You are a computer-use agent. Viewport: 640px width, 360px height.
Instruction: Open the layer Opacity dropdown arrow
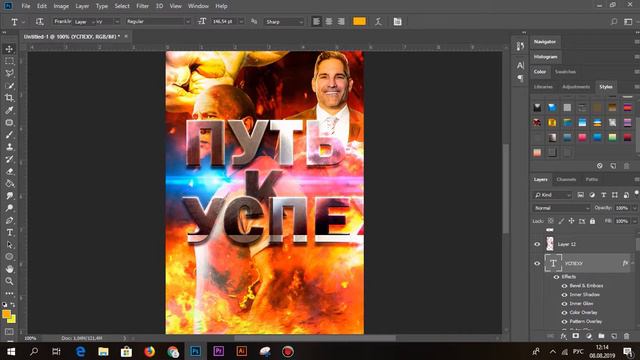634,208
